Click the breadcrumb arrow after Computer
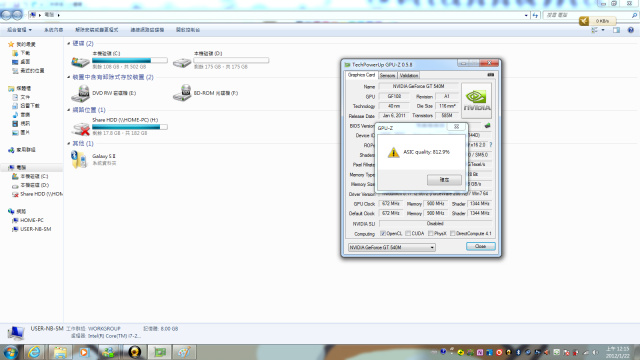The image size is (640, 360). click(58, 15)
